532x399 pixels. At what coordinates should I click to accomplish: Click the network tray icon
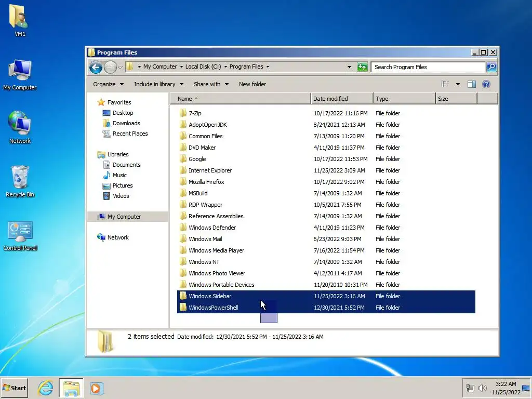470,388
